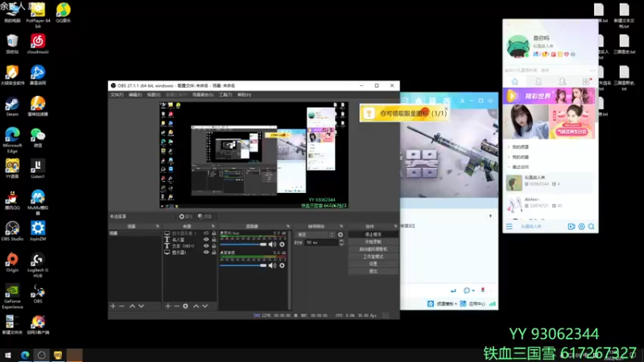Screen dimensions: 644x362
Task: Remove the selected scene with the minus icon
Action: pyautogui.click(x=122, y=306)
